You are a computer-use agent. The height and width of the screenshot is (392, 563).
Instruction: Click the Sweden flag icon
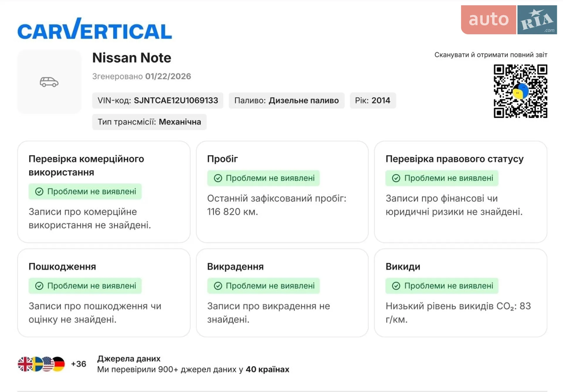[x=37, y=364]
